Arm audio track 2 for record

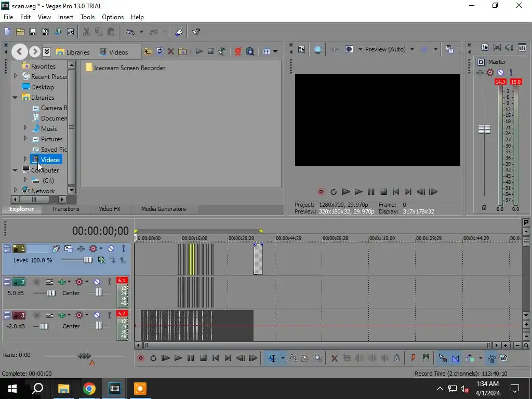point(37,282)
